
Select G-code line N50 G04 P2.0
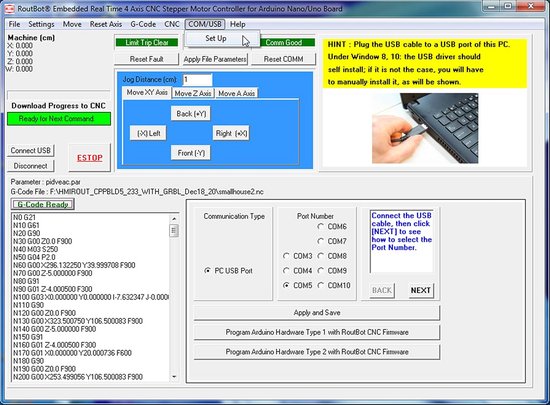pos(34,257)
